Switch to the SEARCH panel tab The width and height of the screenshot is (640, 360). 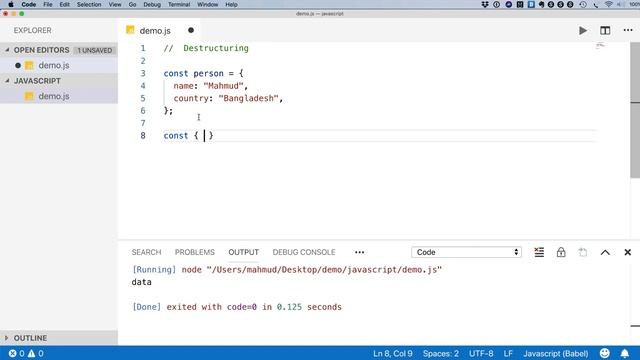[146, 252]
